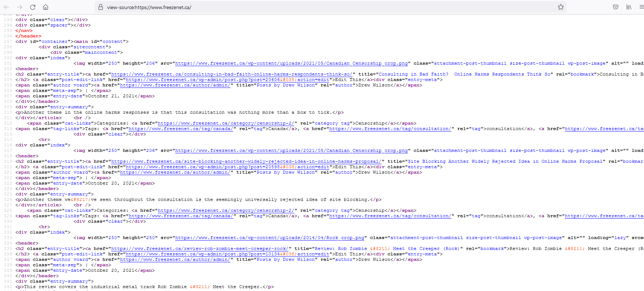Screen dimensions: 644x291
Task: Open the tag/canada link on line 329
Action: (x=181, y=216)
